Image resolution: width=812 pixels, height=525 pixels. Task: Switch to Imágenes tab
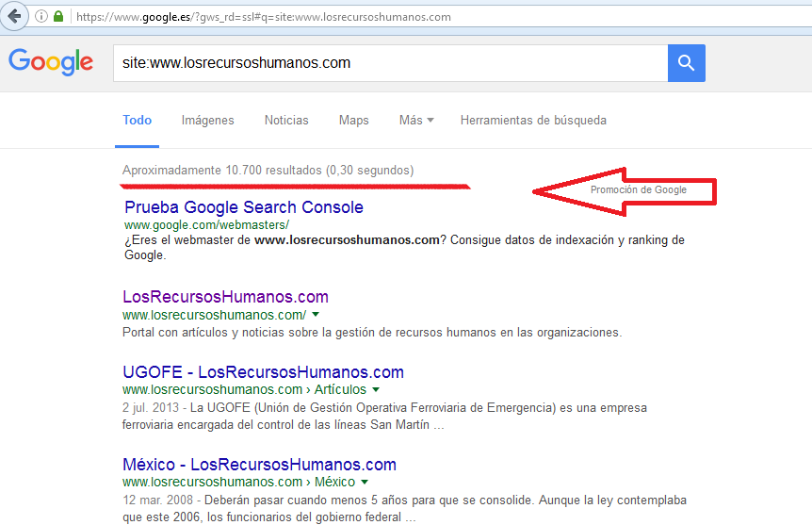(207, 121)
